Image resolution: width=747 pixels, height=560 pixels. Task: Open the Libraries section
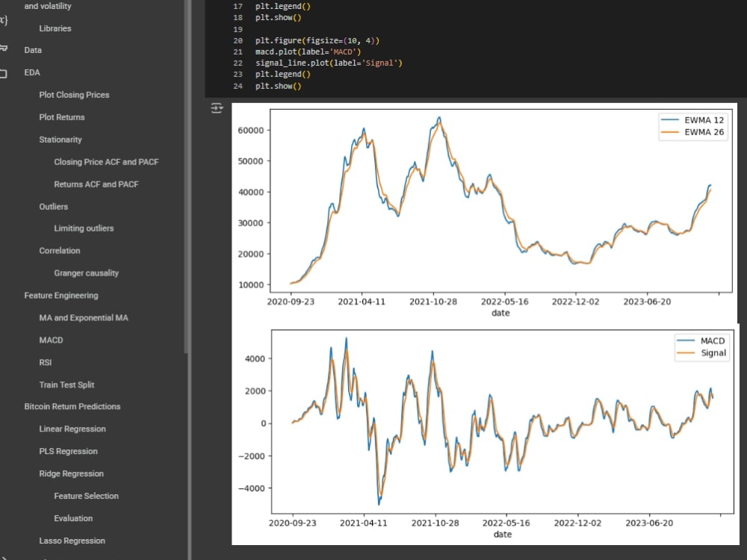click(x=55, y=28)
